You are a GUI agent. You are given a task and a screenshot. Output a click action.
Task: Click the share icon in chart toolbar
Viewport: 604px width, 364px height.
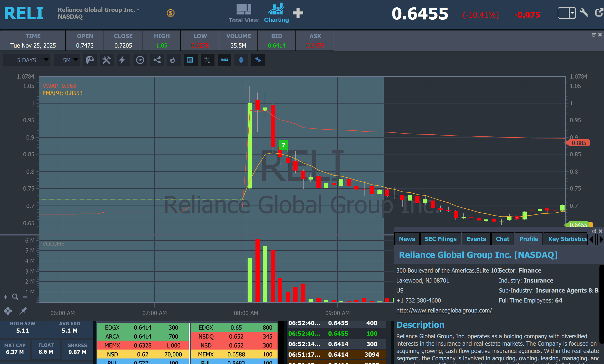coord(157,60)
